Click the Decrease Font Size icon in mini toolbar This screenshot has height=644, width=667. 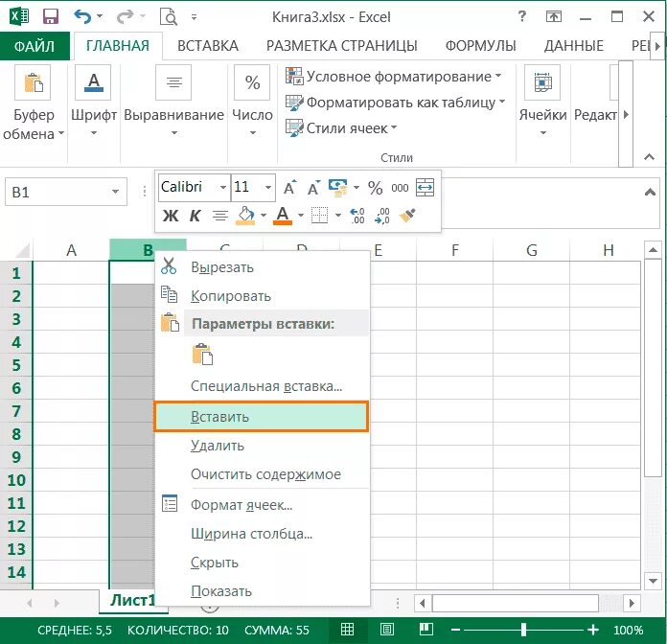[313, 187]
